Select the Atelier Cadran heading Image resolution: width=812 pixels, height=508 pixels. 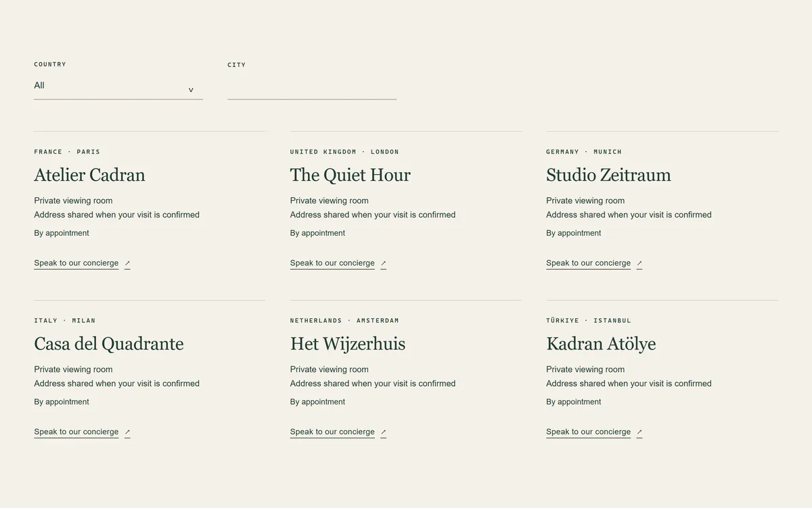89,175
